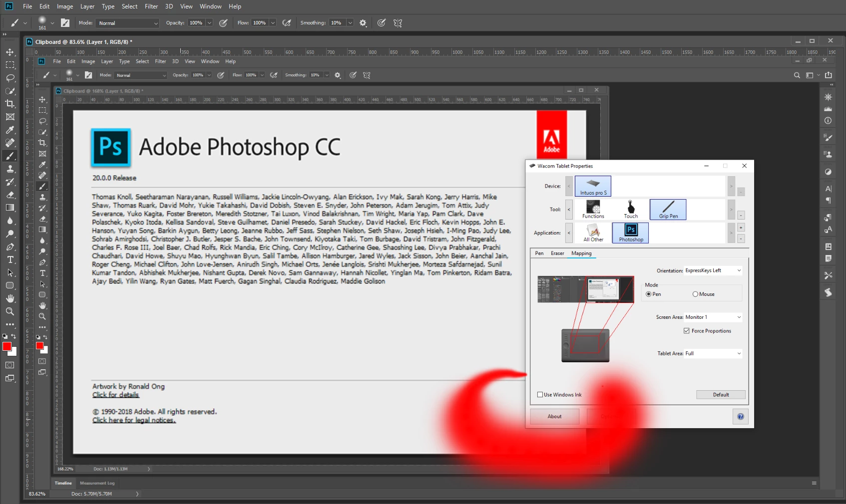Expand Smoothing slider arrow in main options bar
Screen dimensions: 846x504
(350, 23)
